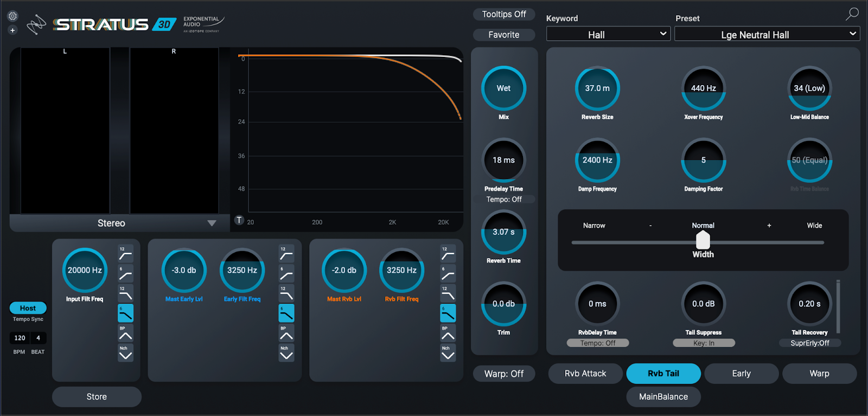Toggle SuprErly:Off under Tail Recovery
This screenshot has height=416, width=868.
[809, 343]
